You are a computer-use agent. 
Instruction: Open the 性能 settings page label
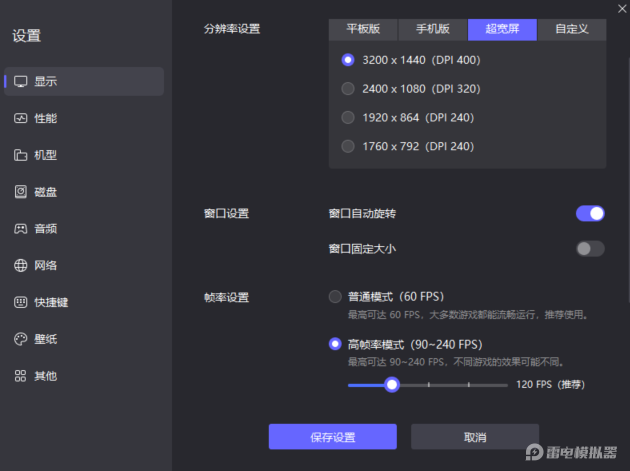(46, 118)
